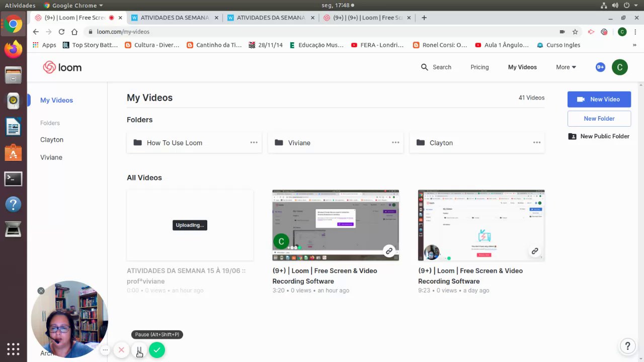Open Chrome three-dot menu
This screenshot has height=362, width=644.
tap(634, 32)
